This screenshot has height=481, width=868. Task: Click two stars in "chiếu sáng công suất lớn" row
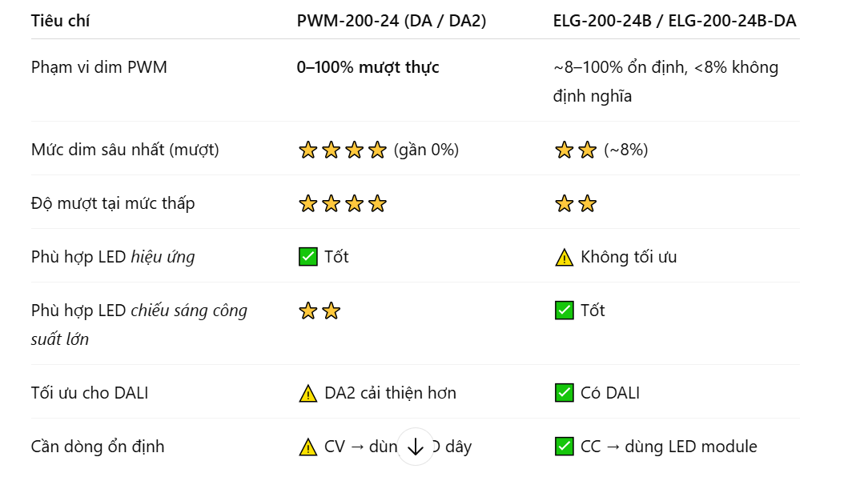coord(319,311)
